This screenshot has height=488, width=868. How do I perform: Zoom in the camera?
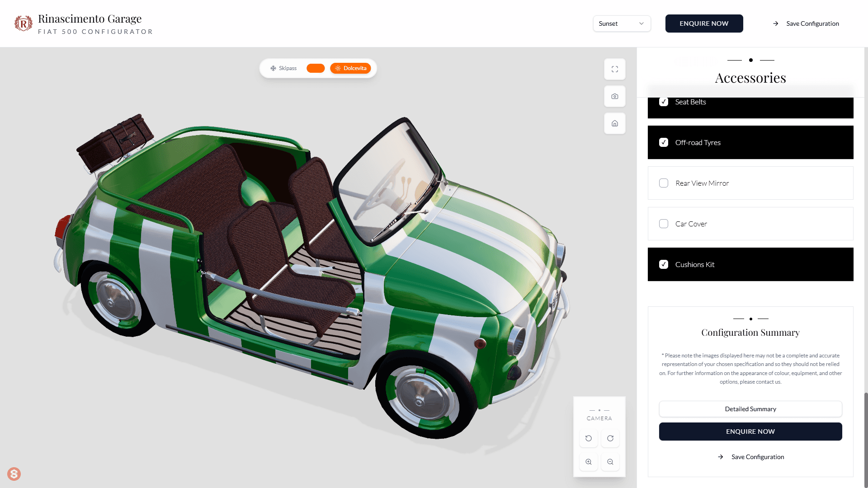(589, 462)
